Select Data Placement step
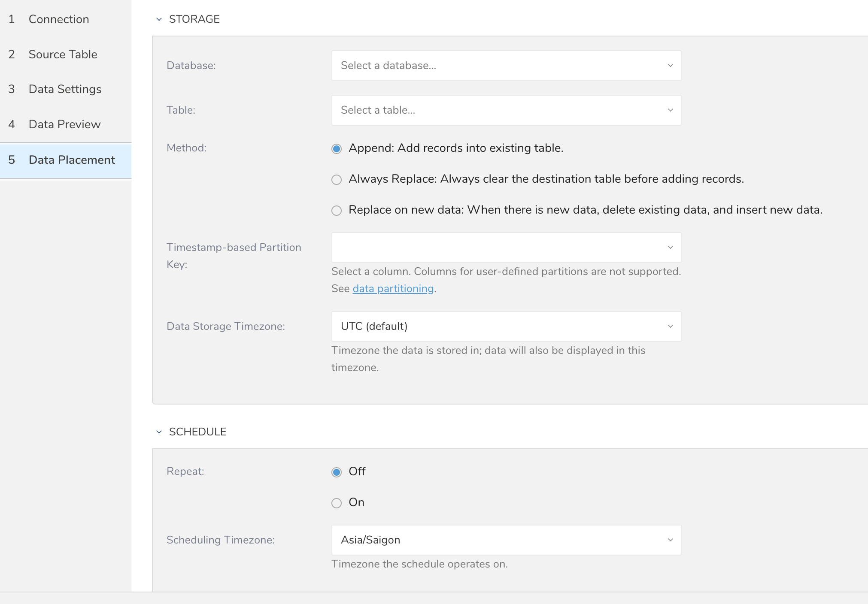Viewport: 868px width, 604px height. [x=72, y=160]
